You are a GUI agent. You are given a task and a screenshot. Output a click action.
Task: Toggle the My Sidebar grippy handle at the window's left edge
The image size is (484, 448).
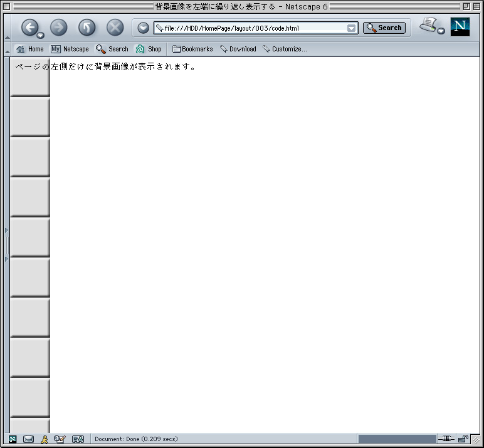7,245
